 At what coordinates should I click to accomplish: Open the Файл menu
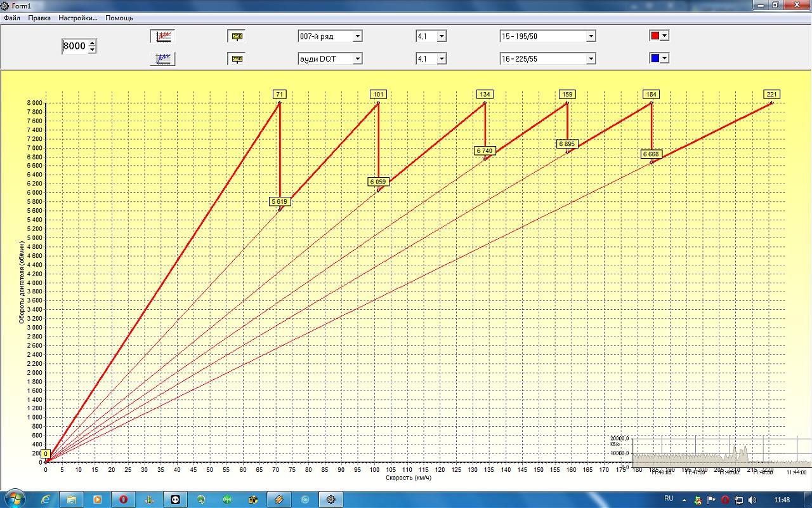tap(11, 18)
